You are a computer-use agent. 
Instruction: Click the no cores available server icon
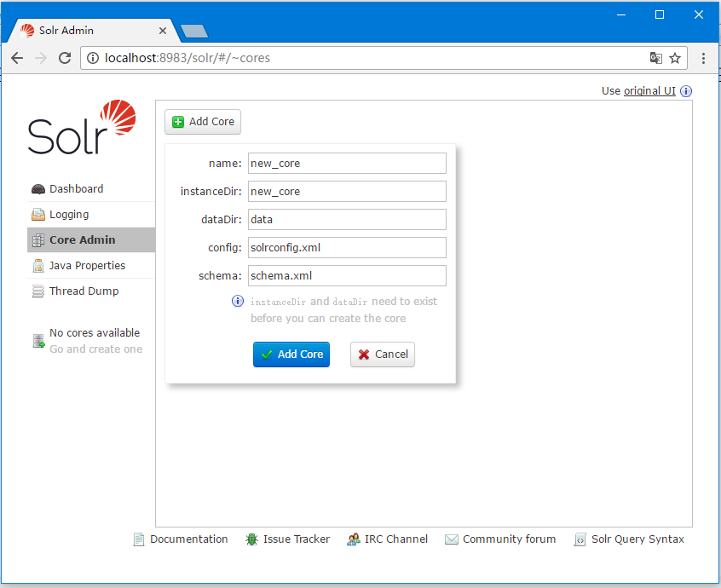(38, 341)
